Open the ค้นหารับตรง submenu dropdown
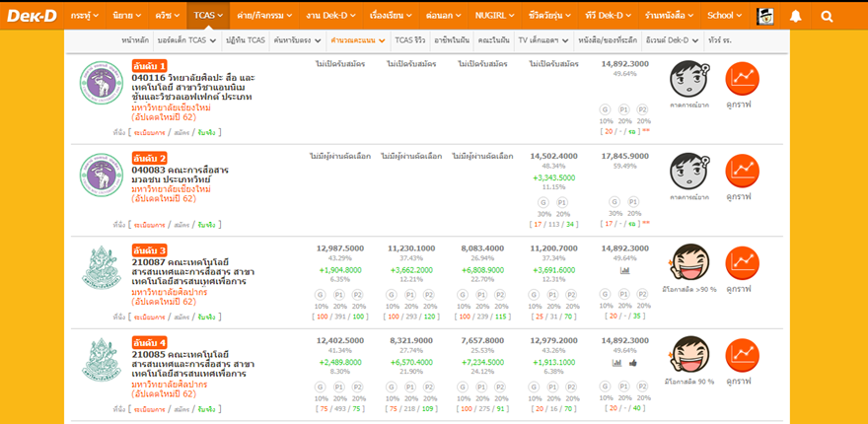This screenshot has width=868, height=424. (x=300, y=40)
